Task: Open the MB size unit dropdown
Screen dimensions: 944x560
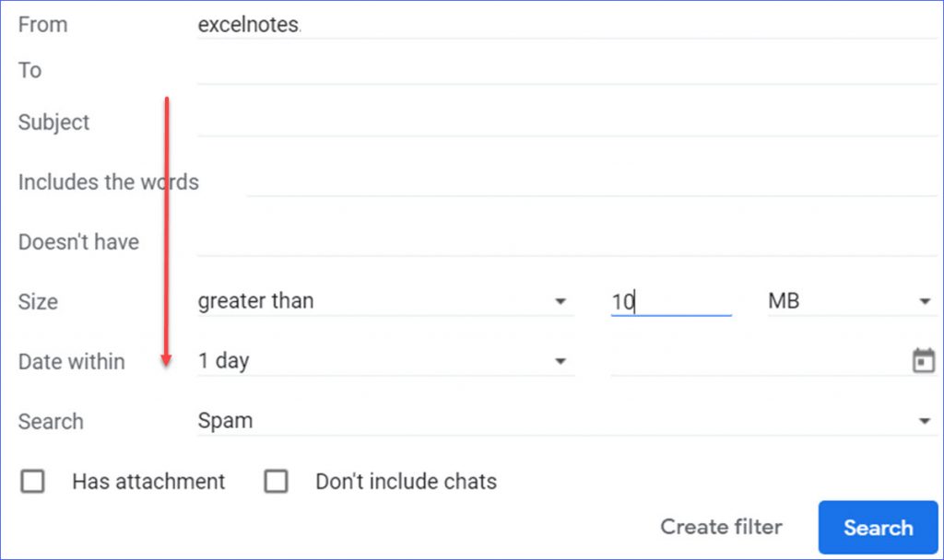Action: pos(850,301)
